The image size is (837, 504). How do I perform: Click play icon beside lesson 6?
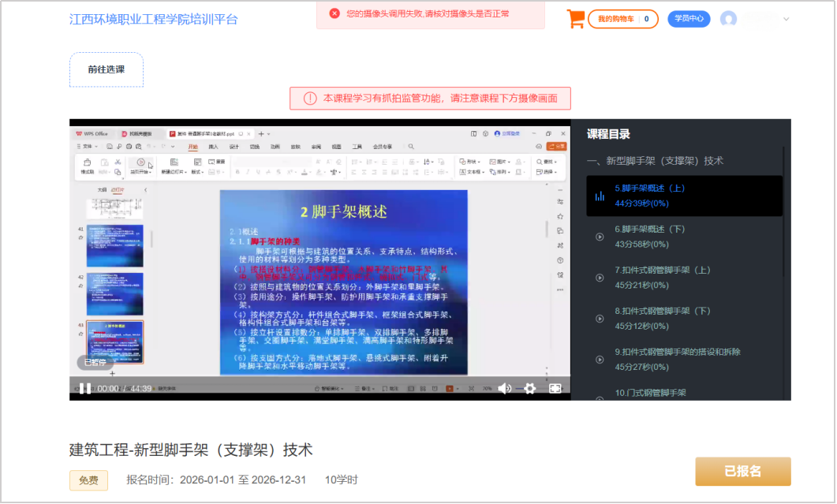tap(600, 237)
